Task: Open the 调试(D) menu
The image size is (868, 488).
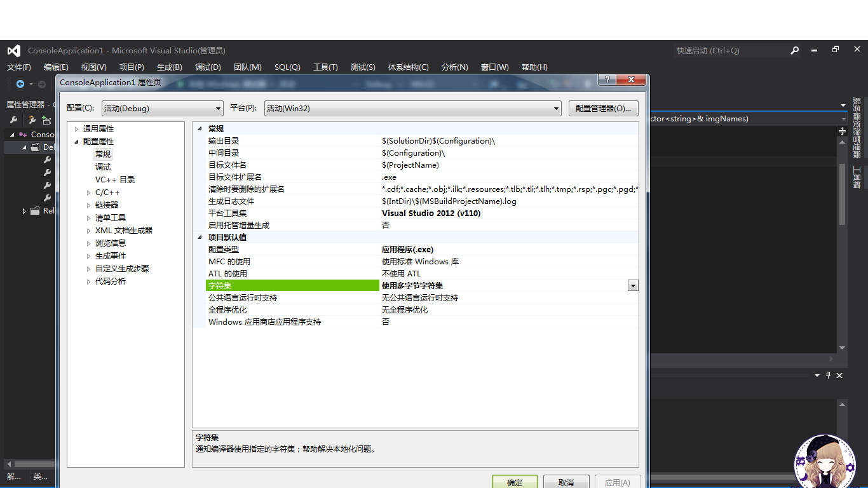Action: click(x=208, y=67)
